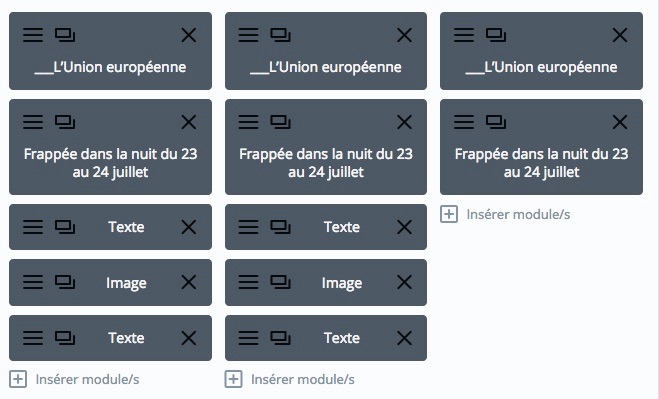Open settings of first column L'Union européenne module
This screenshot has width=659, height=399.
coord(33,35)
